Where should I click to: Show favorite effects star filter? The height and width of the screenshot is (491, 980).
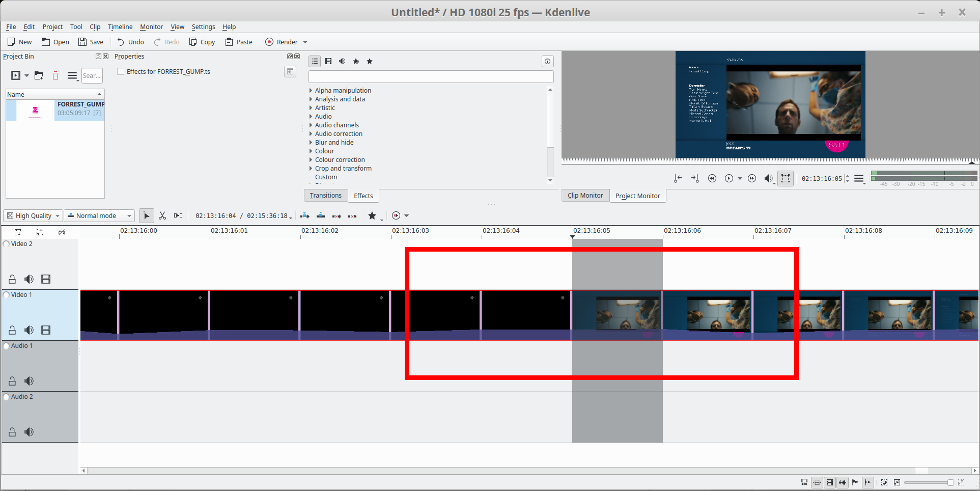pyautogui.click(x=370, y=61)
